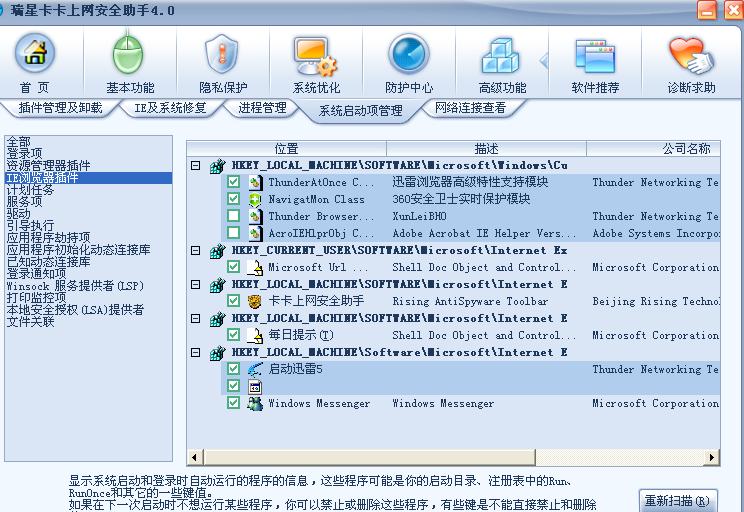Open 高级功能 cubes icon
Screen dimensions: 744x512
click(501, 56)
